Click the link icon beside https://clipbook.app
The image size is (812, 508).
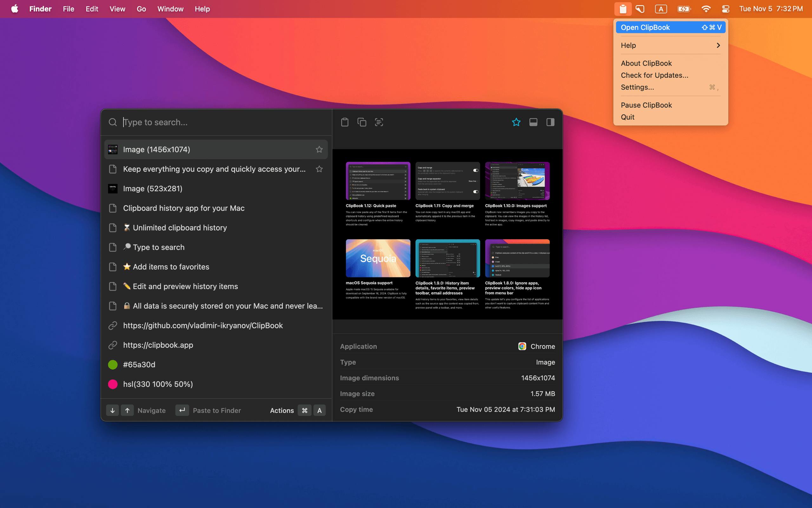(x=113, y=345)
